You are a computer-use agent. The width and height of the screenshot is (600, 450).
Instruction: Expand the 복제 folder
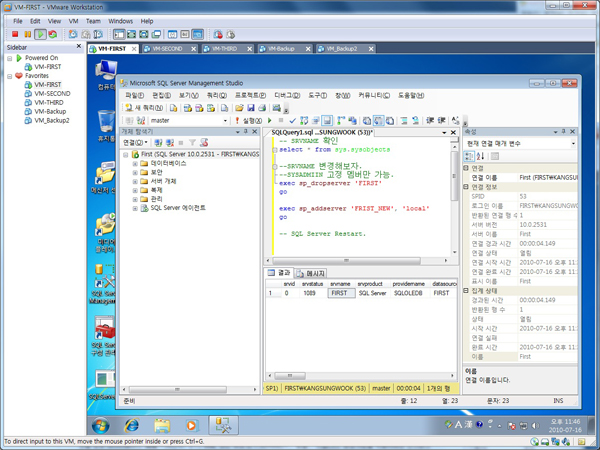135,190
